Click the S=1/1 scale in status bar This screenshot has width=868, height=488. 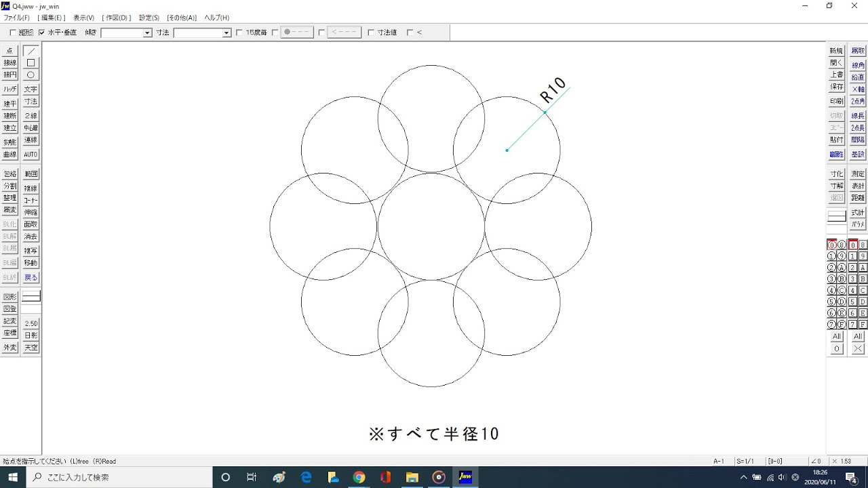click(x=745, y=461)
